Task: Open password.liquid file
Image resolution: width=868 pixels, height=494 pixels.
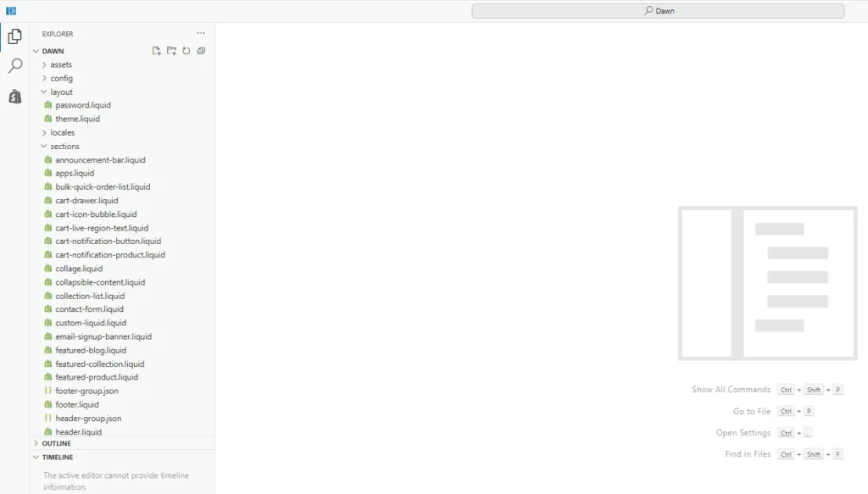Action: (x=83, y=105)
